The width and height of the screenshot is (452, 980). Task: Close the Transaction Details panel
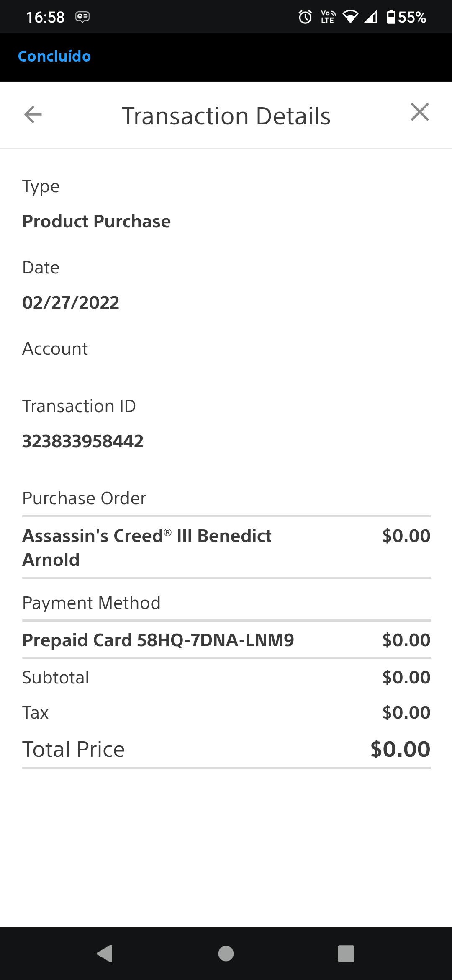pos(420,112)
